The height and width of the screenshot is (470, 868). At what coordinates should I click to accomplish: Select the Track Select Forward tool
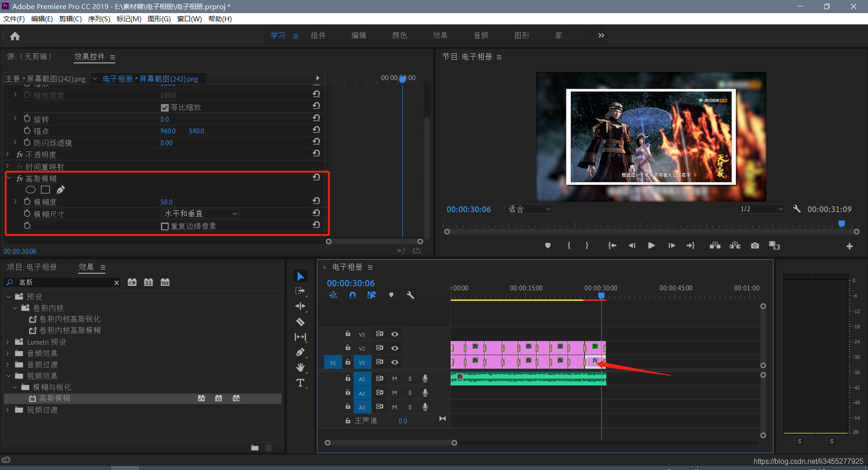[300, 291]
